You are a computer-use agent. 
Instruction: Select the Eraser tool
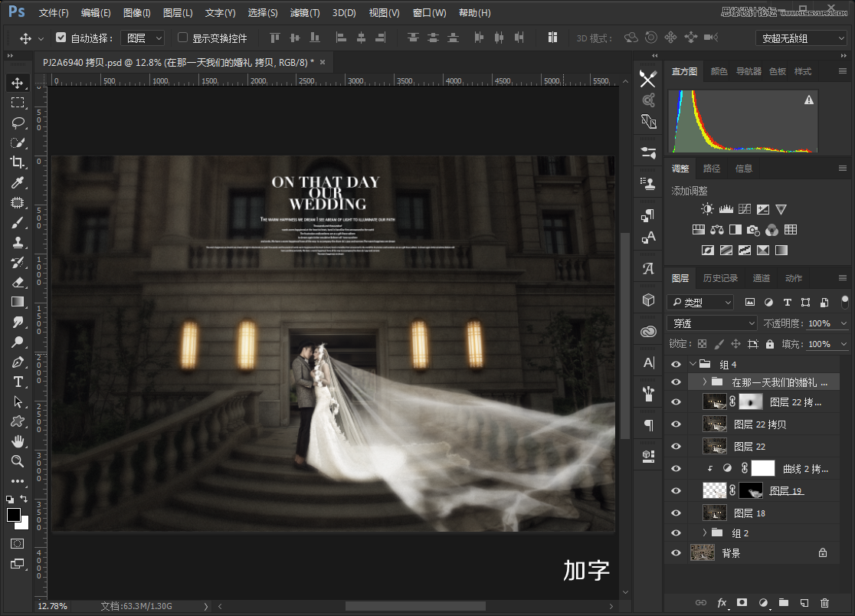coord(18,282)
